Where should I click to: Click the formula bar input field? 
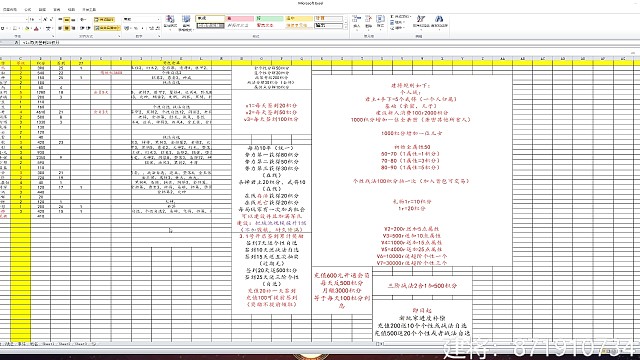[329, 42]
